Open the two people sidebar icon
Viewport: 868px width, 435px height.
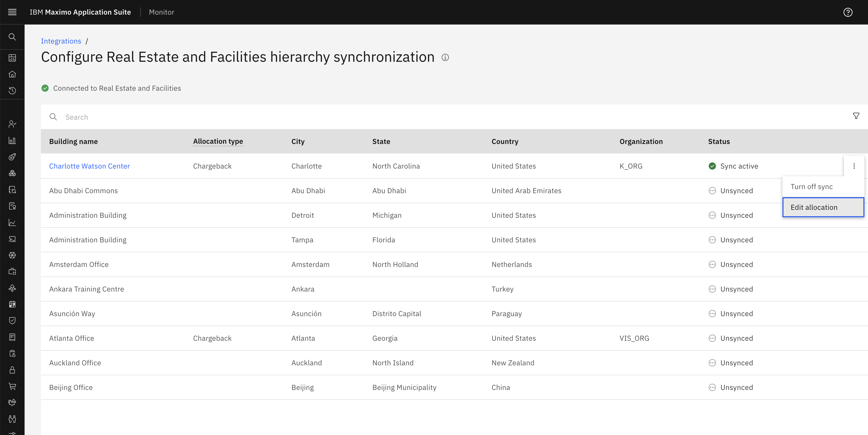12,419
